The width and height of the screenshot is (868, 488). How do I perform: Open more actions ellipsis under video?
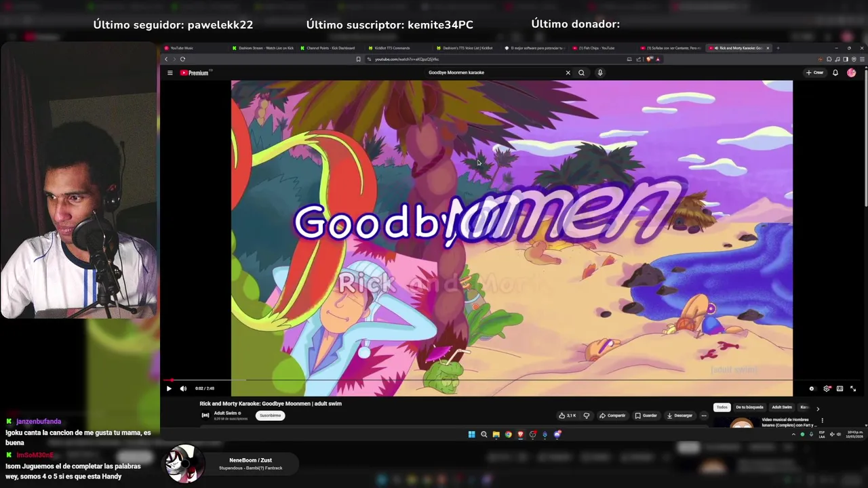[704, 415]
